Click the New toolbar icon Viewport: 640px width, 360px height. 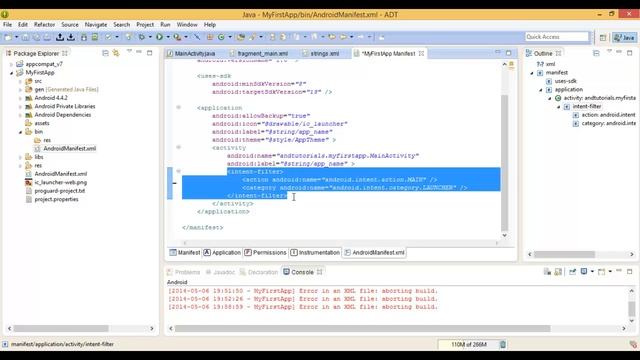point(8,37)
